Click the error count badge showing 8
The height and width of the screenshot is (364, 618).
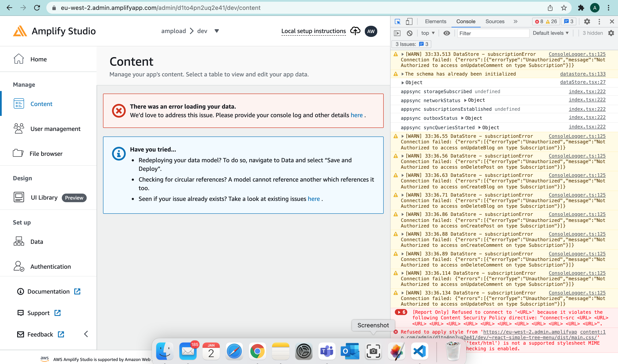coord(539,22)
